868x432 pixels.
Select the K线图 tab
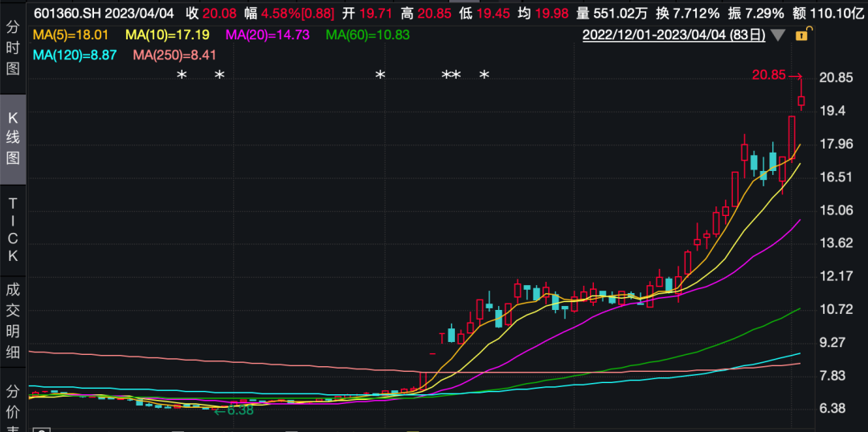click(13, 138)
